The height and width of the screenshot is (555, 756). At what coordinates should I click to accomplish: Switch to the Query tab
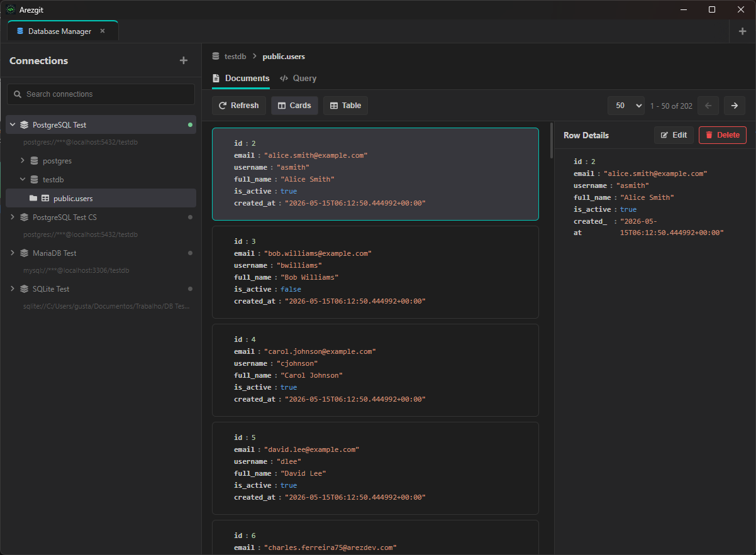tap(298, 79)
